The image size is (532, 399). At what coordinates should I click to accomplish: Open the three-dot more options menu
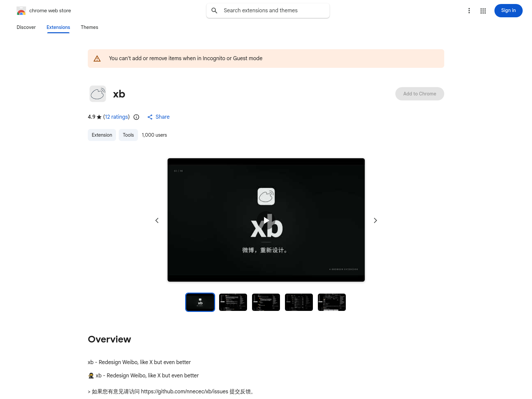pos(469,11)
